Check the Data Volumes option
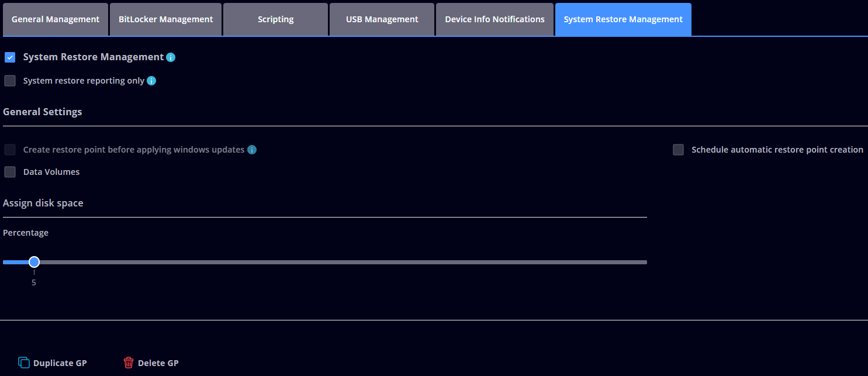This screenshot has height=376, width=868. click(10, 172)
